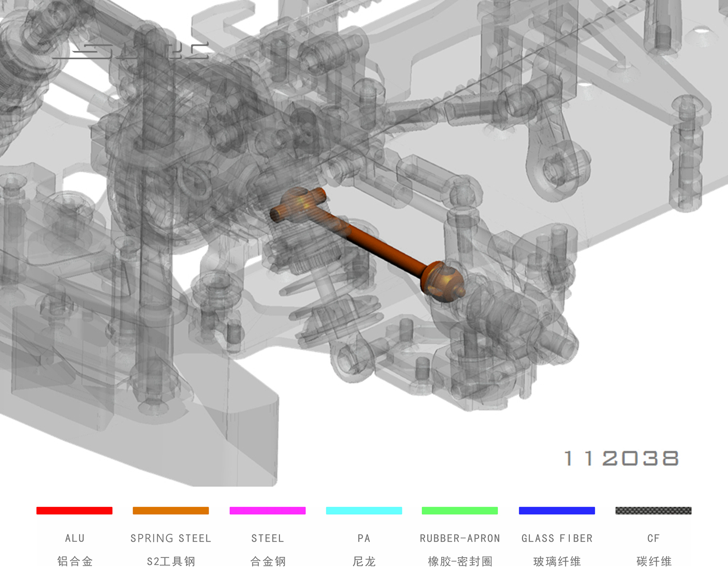Click the faded brand logo at top left
The image size is (728, 584).
point(130,51)
